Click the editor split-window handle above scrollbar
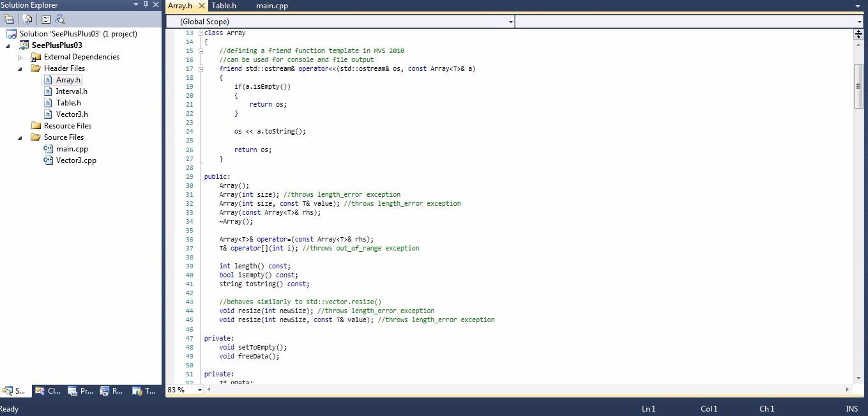Image resolution: width=868 pixels, height=416 pixels. 858,34
